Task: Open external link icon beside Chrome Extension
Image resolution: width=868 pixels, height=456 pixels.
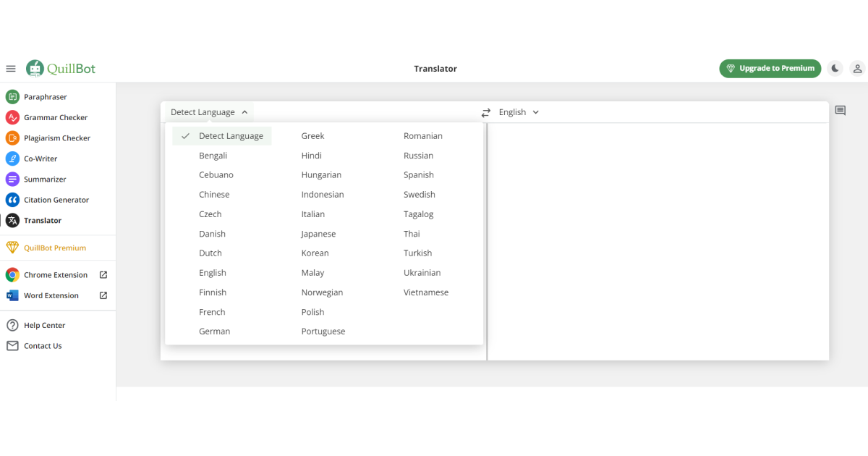Action: click(x=103, y=275)
